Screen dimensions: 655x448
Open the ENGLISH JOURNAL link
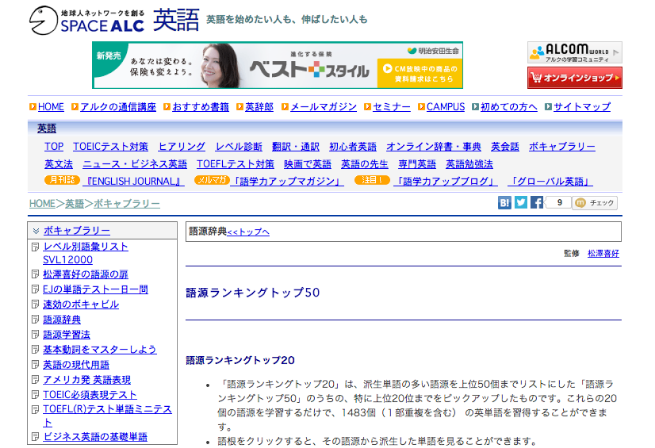coord(135,181)
